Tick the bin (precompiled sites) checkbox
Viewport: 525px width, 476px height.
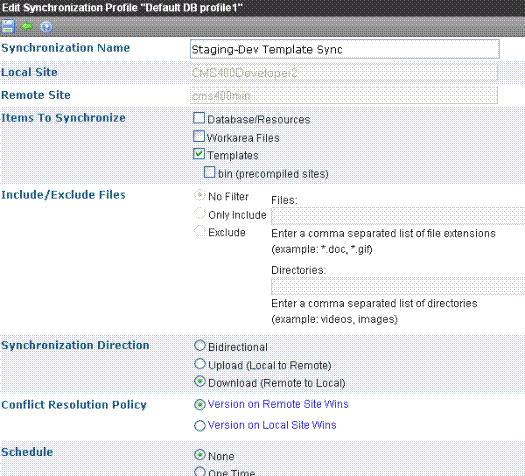[210, 172]
